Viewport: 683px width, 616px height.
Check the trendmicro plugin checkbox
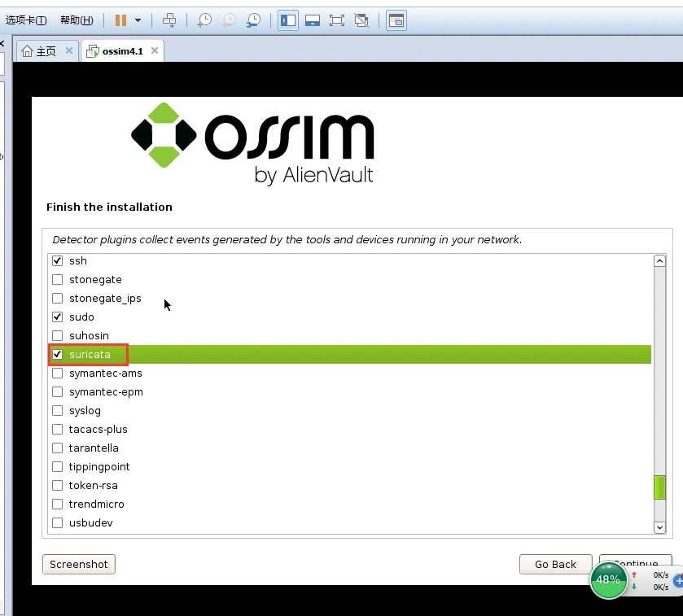(x=58, y=505)
